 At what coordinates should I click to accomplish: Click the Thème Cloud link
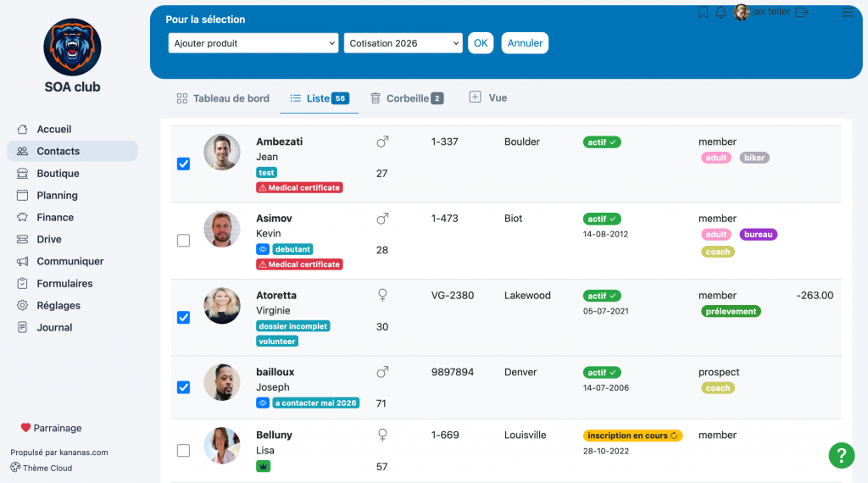(x=42, y=468)
